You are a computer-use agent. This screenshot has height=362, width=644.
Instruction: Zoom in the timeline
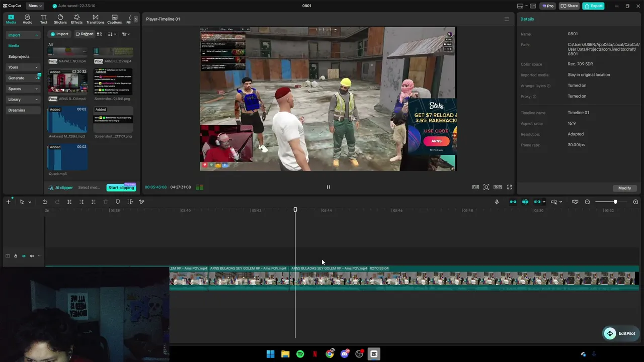tap(635, 202)
